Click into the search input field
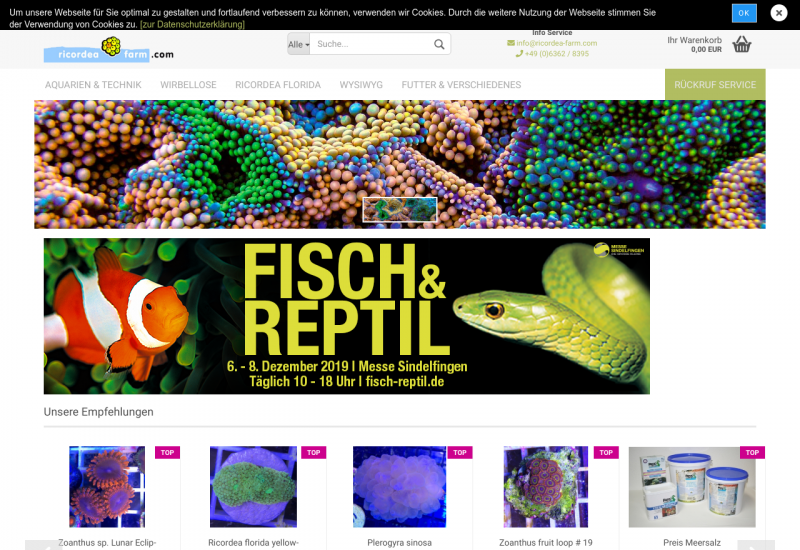Viewport: 800px width, 550px height. pos(370,44)
